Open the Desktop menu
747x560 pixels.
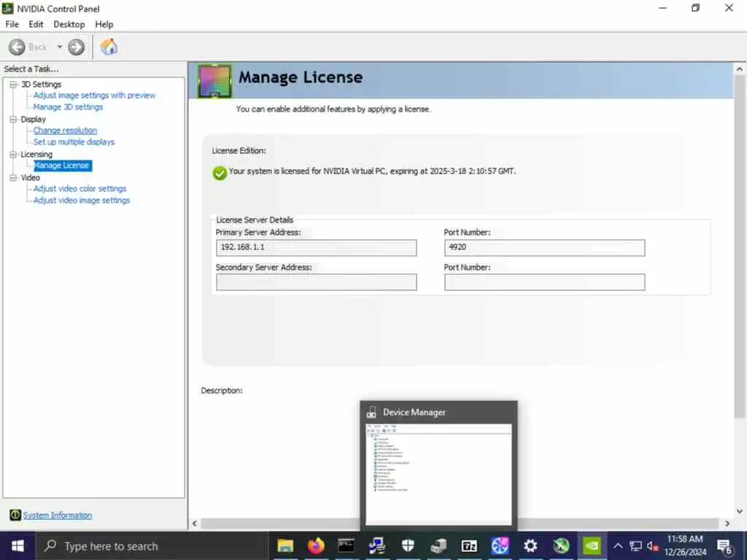69,24
